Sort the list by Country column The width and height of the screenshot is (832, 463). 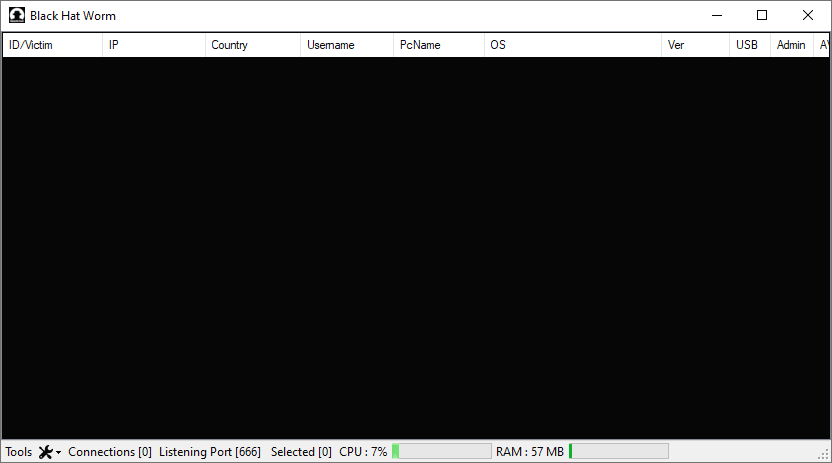point(252,45)
